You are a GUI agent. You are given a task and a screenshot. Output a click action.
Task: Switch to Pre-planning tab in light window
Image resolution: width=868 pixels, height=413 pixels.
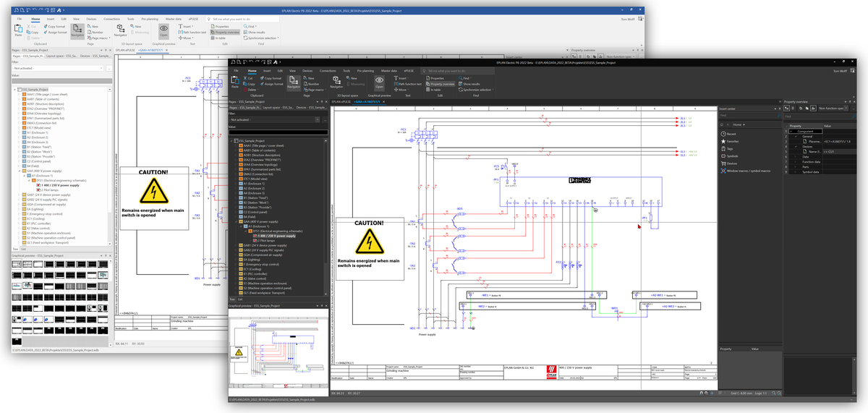150,19
